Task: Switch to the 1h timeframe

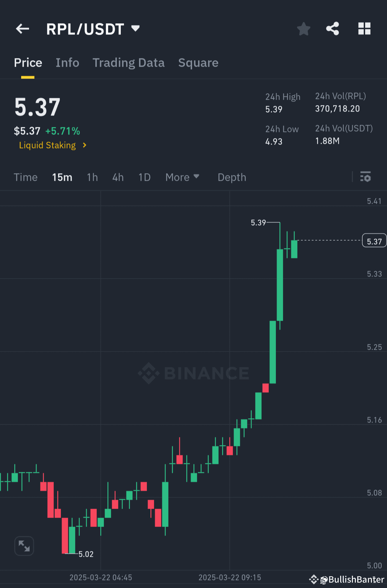Action: (x=92, y=177)
